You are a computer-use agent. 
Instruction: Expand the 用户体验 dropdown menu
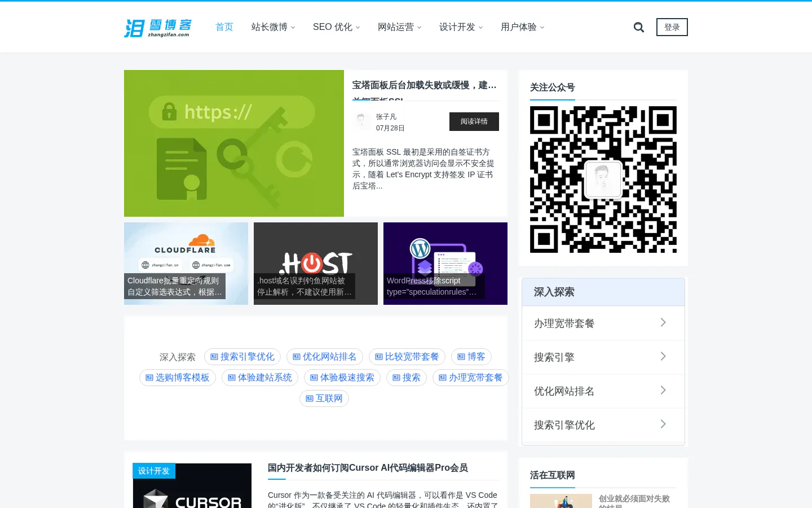(523, 27)
